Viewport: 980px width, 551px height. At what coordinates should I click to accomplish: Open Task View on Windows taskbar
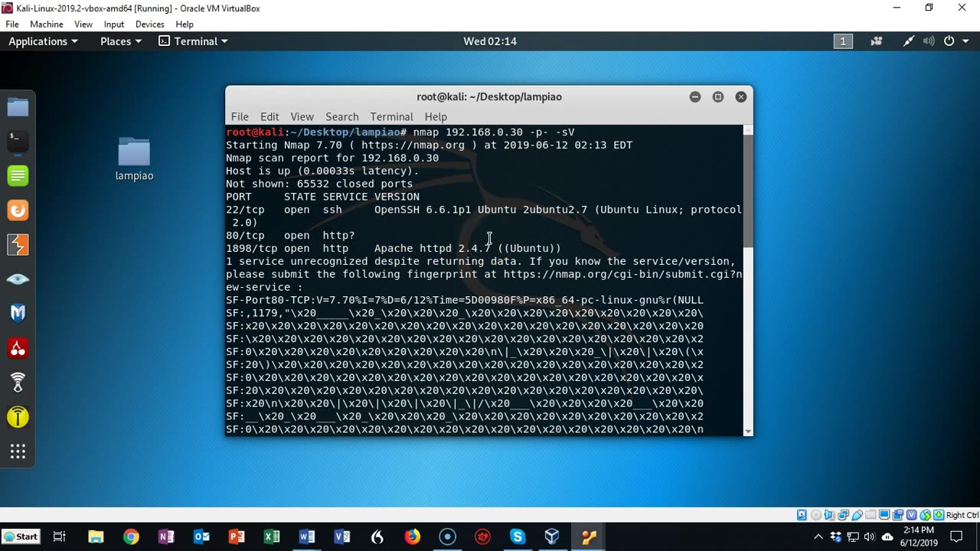click(59, 537)
